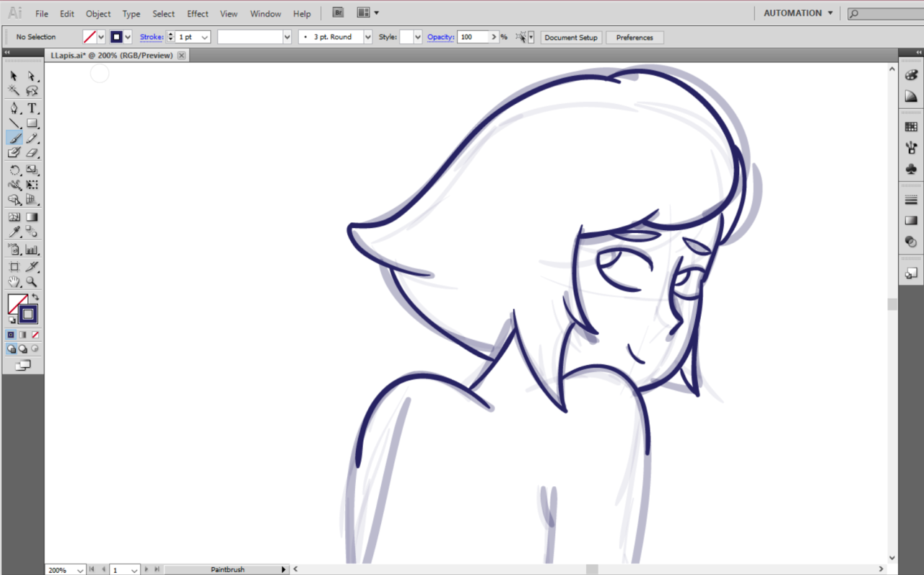Open stroke weight 1 pt dropdown
The width and height of the screenshot is (924, 575).
(205, 37)
